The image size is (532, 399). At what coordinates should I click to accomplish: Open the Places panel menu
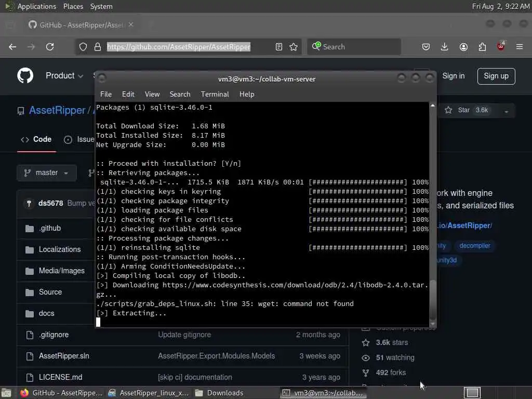pos(73,6)
